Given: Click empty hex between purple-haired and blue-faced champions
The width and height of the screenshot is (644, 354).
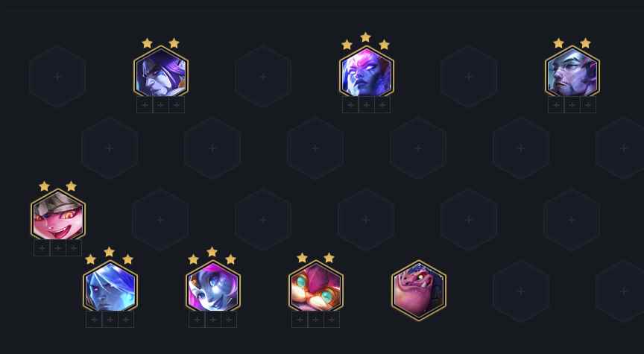Looking at the screenshot, I should (263, 76).
